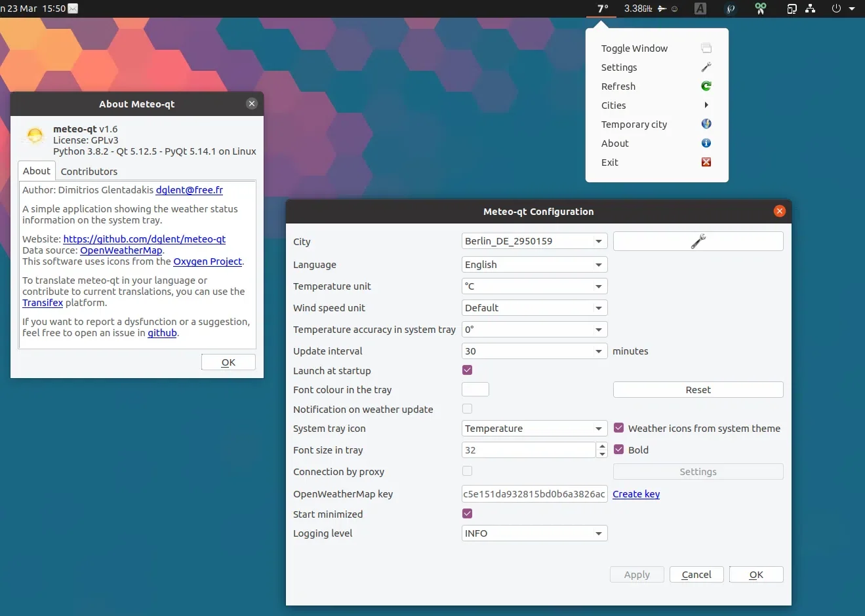Image resolution: width=865 pixels, height=616 pixels.
Task: Open the System tray icon dropdown
Action: (534, 429)
